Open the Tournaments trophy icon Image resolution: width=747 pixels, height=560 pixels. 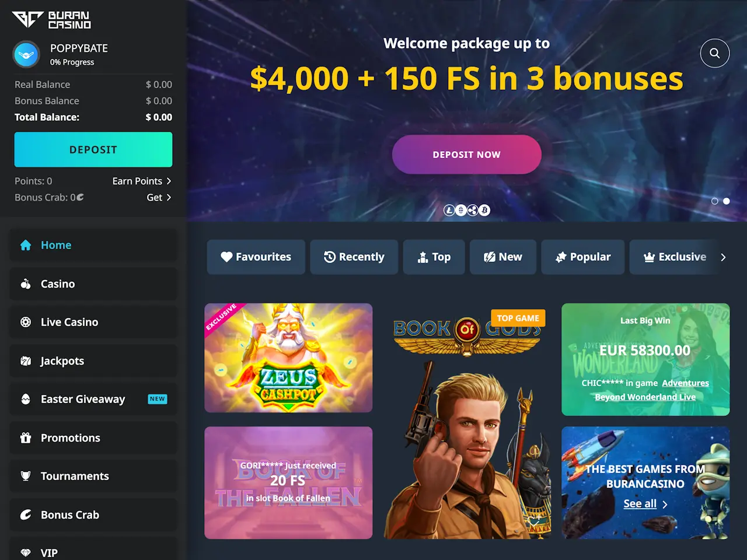click(x=26, y=476)
